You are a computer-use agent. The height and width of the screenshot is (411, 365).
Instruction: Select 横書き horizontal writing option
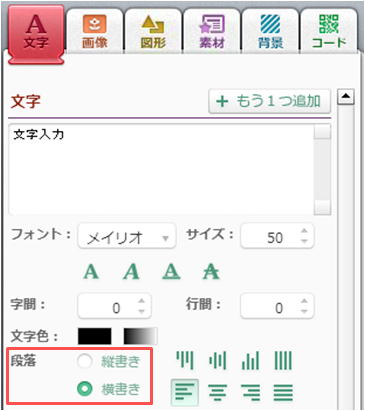pyautogui.click(x=85, y=389)
